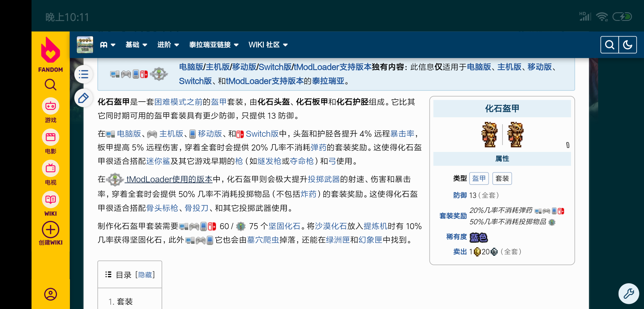Open the 电视 TV section icon
Screen dimensions: 644x309
pyautogui.click(x=50, y=169)
